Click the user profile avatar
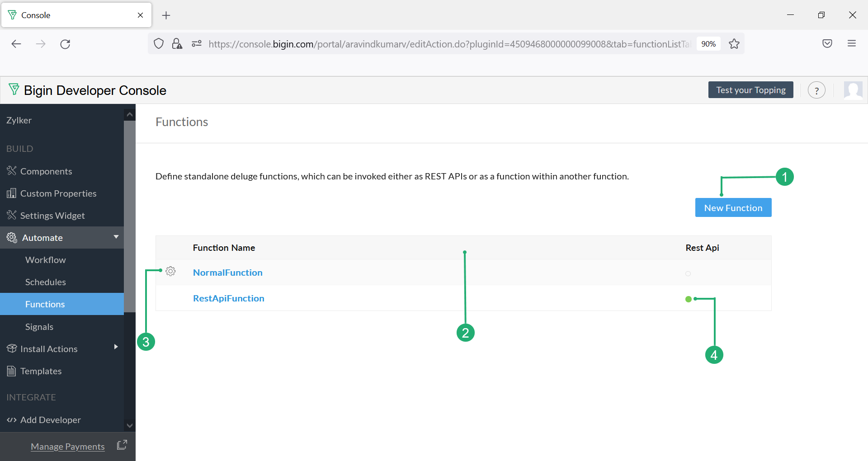 853,90
